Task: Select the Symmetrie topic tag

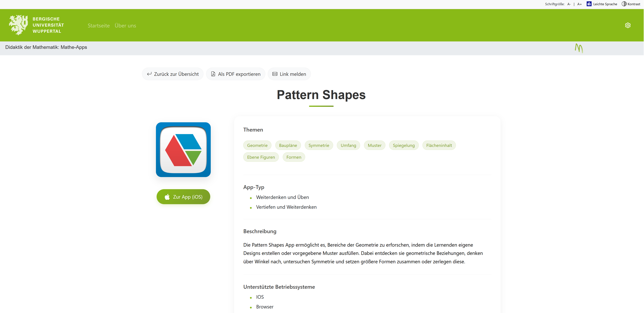Action: coord(318,145)
